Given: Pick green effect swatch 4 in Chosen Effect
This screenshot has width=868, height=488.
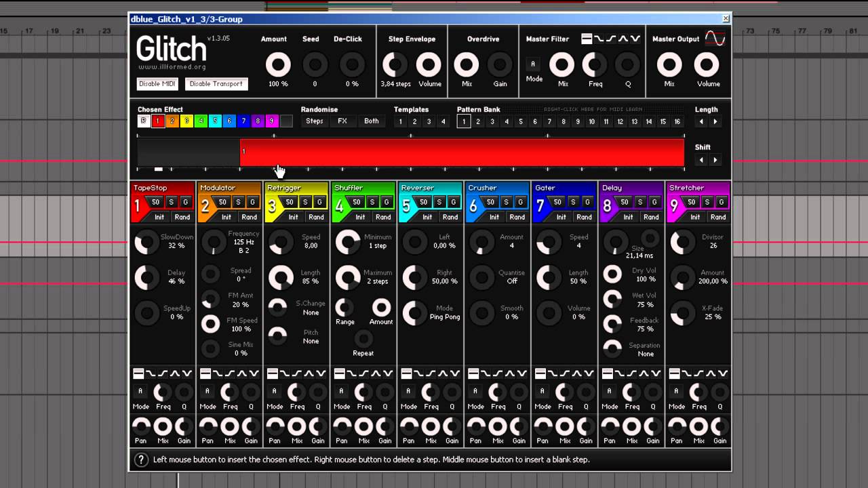Looking at the screenshot, I should point(201,121).
